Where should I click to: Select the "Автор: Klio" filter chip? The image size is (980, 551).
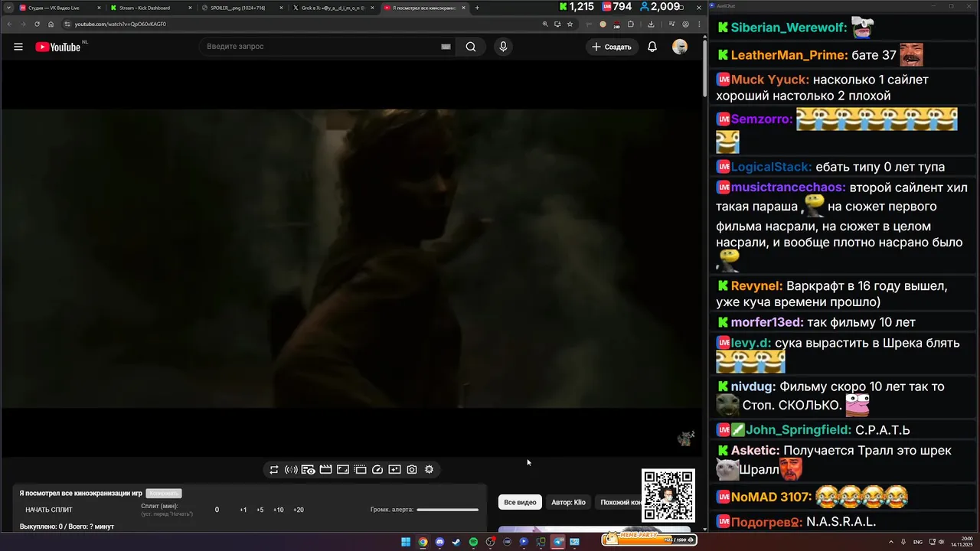pos(568,502)
